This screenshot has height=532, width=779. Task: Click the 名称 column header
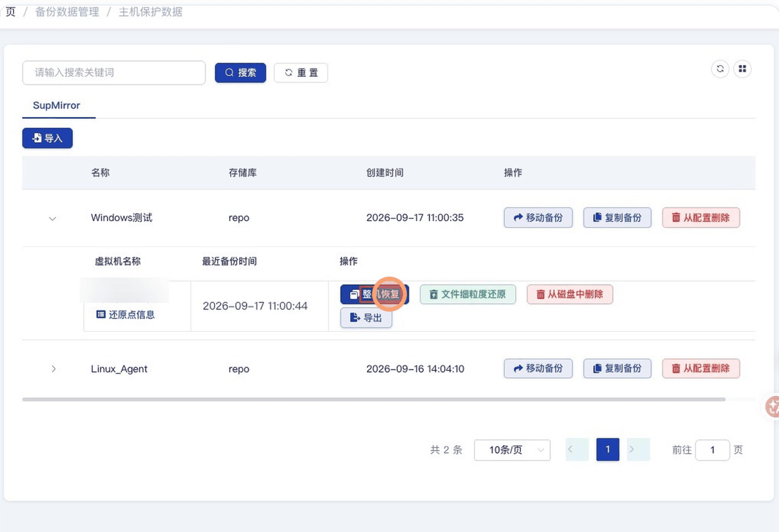[x=100, y=173]
